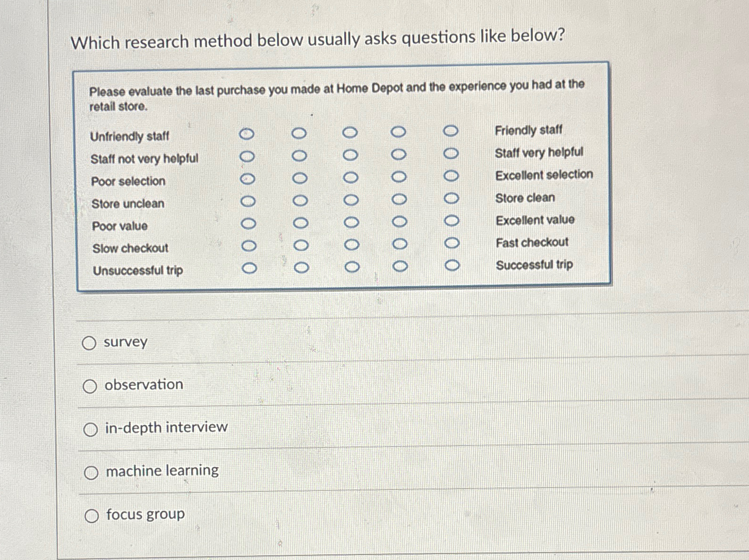Choose the middle rating for Poor value

pos(351,222)
